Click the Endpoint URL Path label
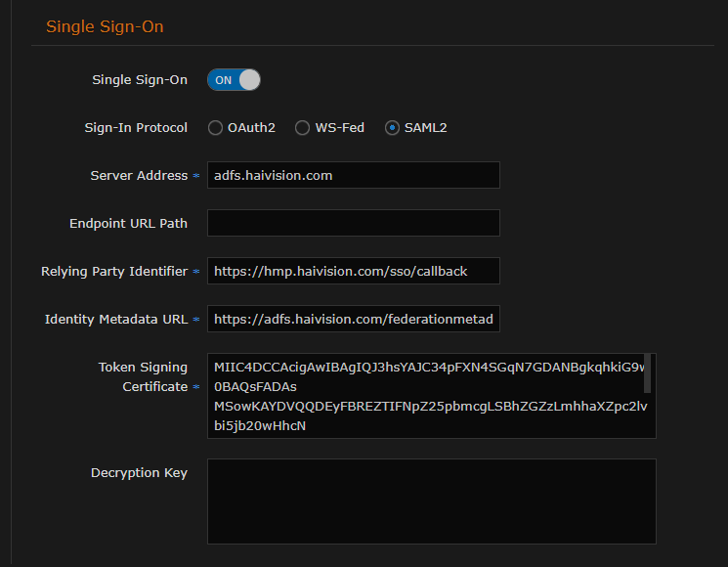This screenshot has height=567, width=728. 128,223
